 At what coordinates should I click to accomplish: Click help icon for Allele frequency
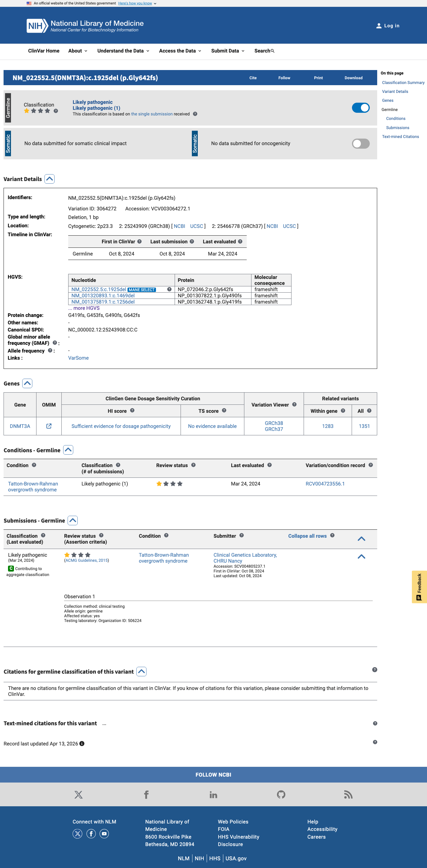coord(50,350)
